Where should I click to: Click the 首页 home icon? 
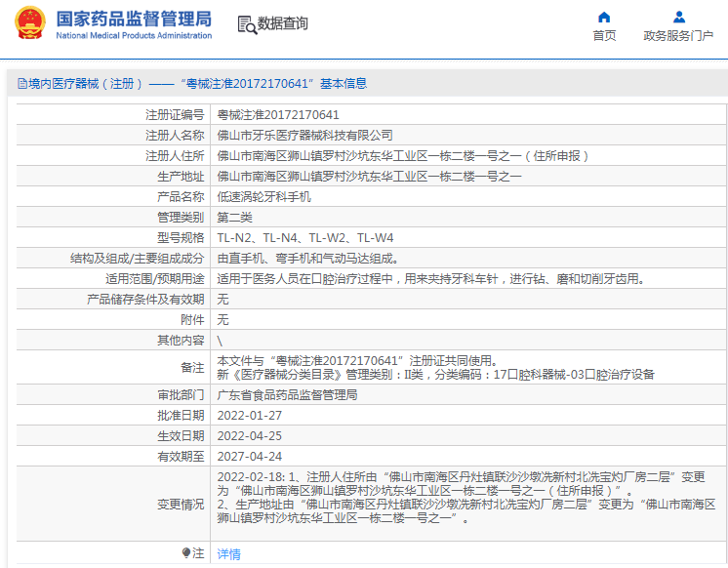(x=604, y=18)
